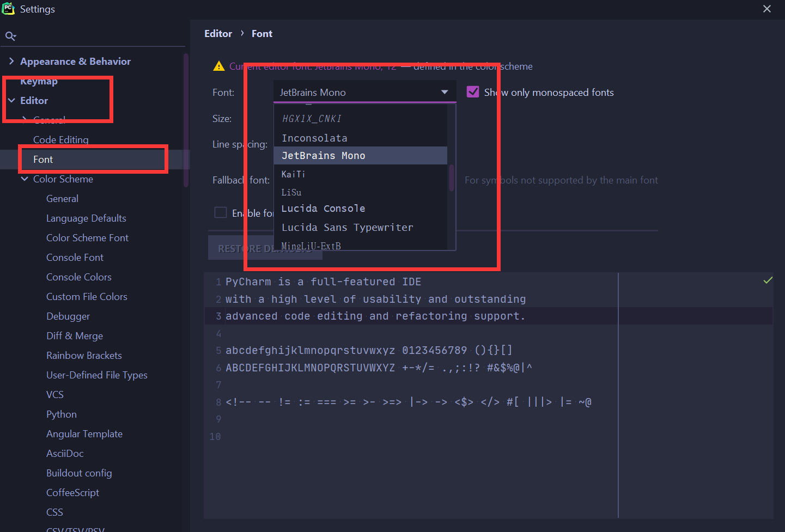Expand the General node under Editor
785x532 pixels.
pyautogui.click(x=25, y=119)
